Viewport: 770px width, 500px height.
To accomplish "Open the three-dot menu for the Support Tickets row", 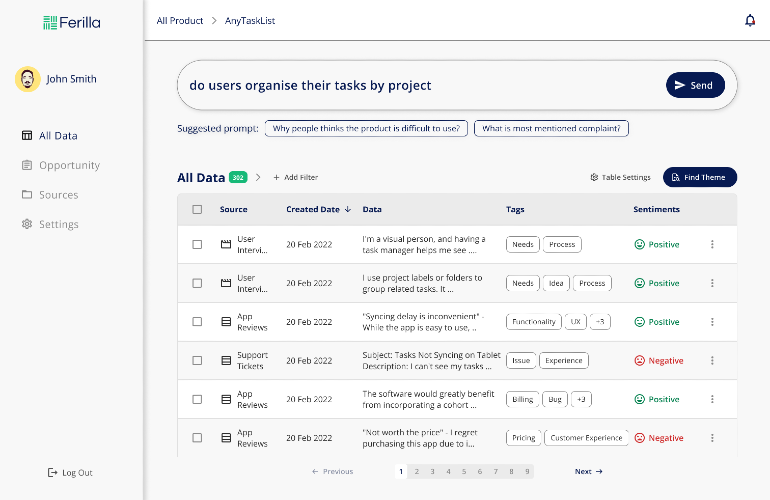I will click(x=712, y=361).
